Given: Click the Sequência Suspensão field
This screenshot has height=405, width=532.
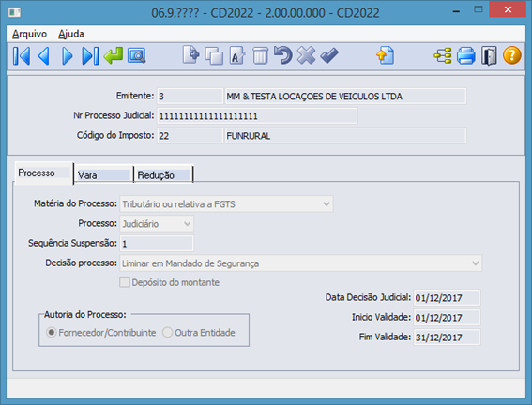Looking at the screenshot, I should tap(157, 244).
